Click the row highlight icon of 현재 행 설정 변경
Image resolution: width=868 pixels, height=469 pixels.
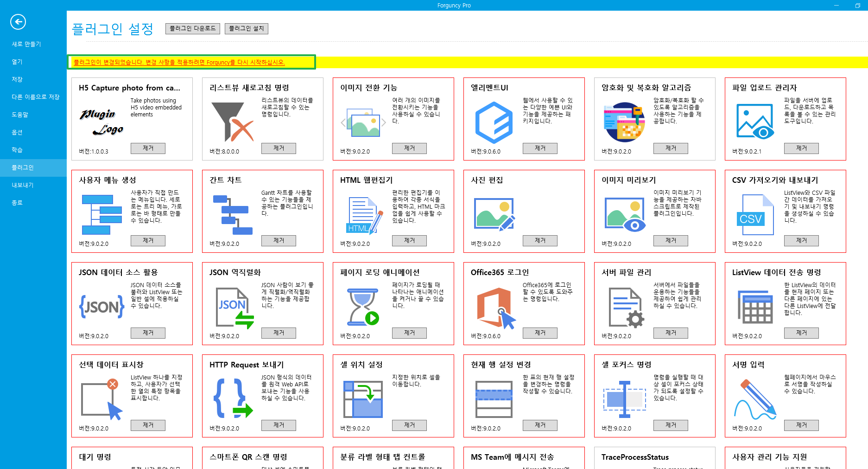click(x=494, y=399)
